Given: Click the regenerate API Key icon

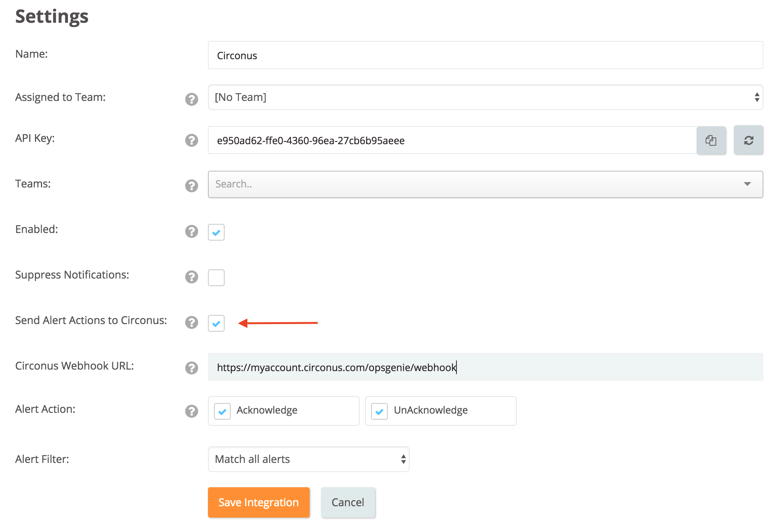Looking at the screenshot, I should pyautogui.click(x=748, y=140).
